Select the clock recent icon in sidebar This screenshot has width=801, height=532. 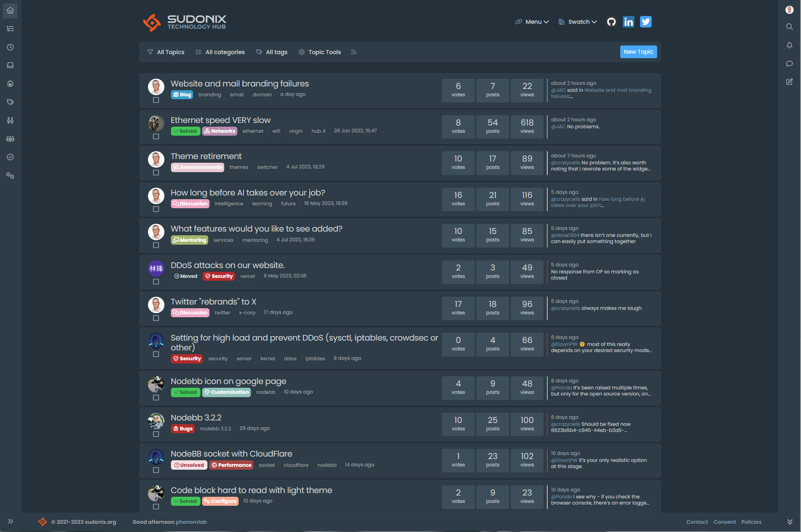pos(10,47)
